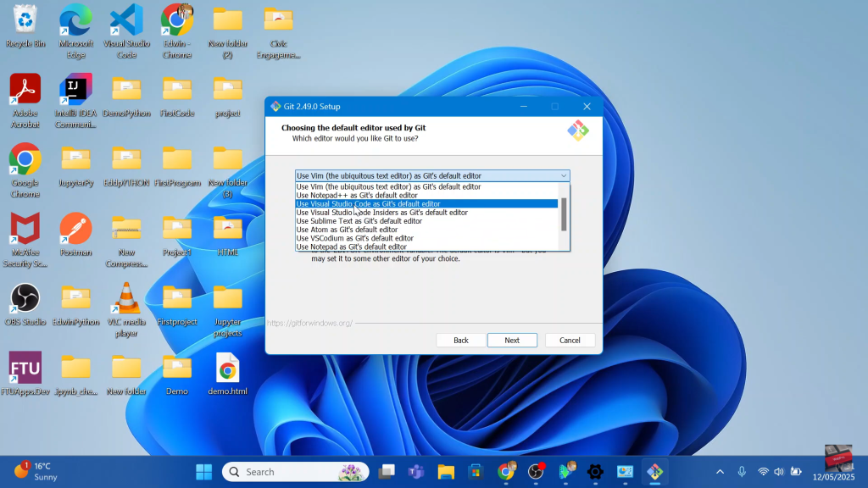Click the Back button in Git Setup

pyautogui.click(x=460, y=341)
